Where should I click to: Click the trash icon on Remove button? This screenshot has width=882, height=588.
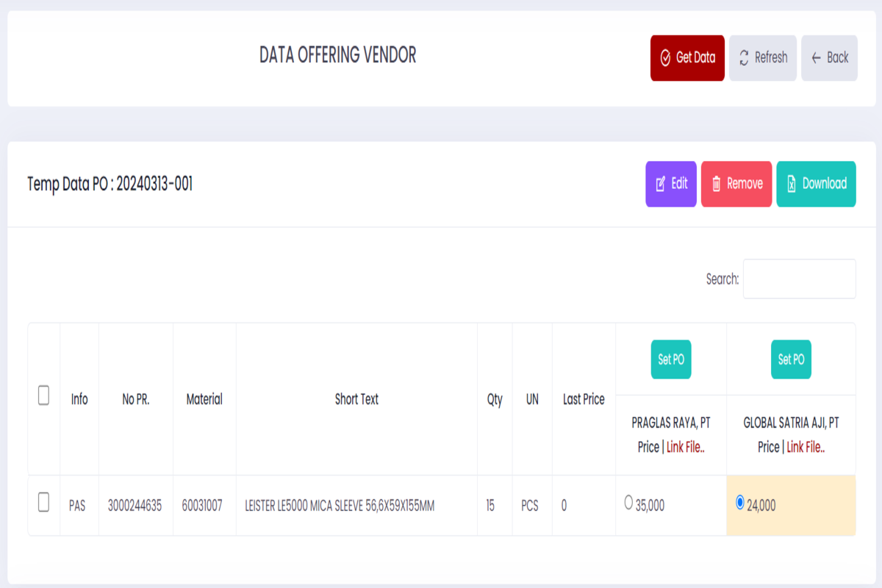(716, 184)
